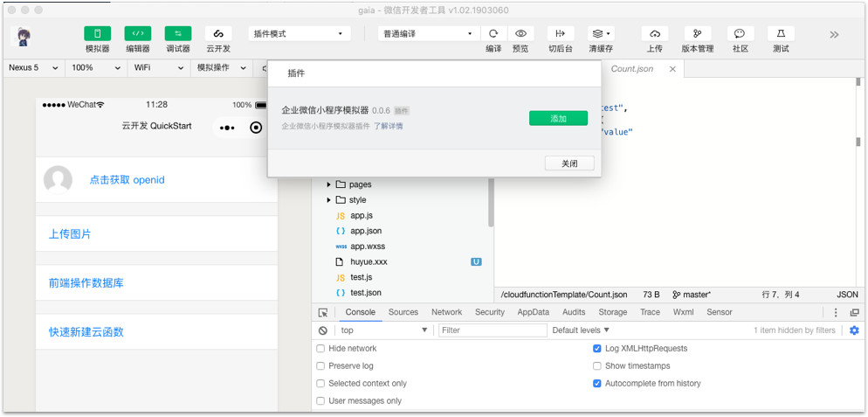Click the switch to background (切后台) icon
The image size is (868, 417).
(561, 33)
